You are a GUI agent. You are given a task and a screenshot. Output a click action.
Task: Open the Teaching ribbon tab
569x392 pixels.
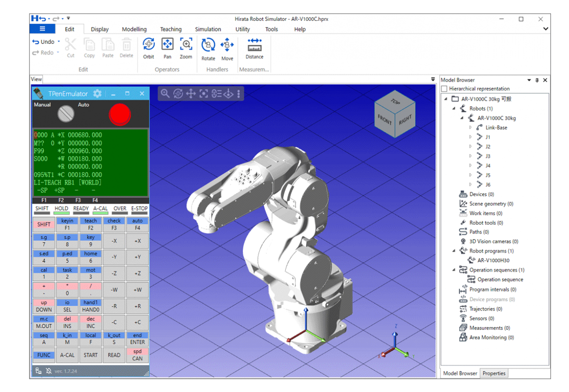(x=171, y=29)
